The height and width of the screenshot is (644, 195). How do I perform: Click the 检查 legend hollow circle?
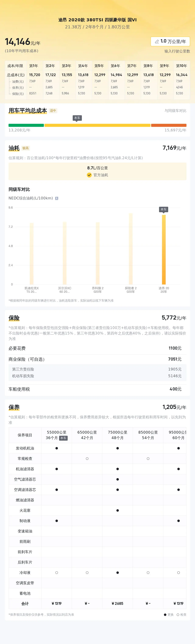coord(178,615)
